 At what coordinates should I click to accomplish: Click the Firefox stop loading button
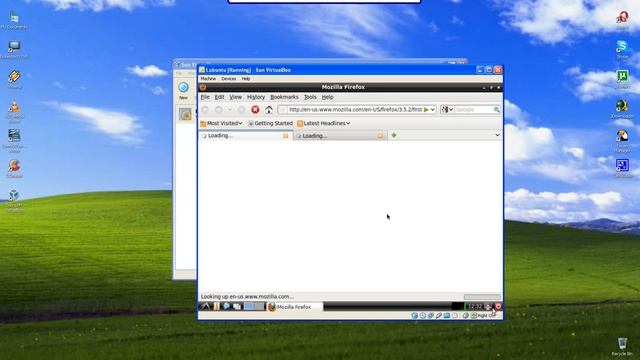[255, 109]
